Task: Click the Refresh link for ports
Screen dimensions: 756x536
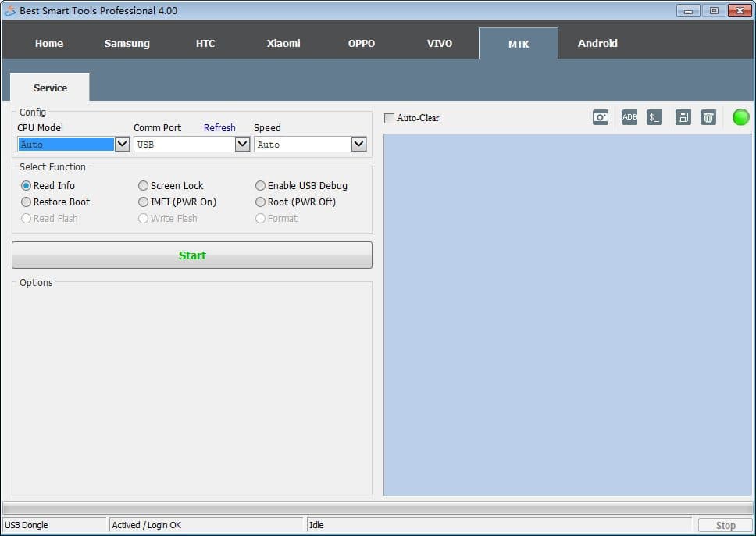Action: [219, 128]
